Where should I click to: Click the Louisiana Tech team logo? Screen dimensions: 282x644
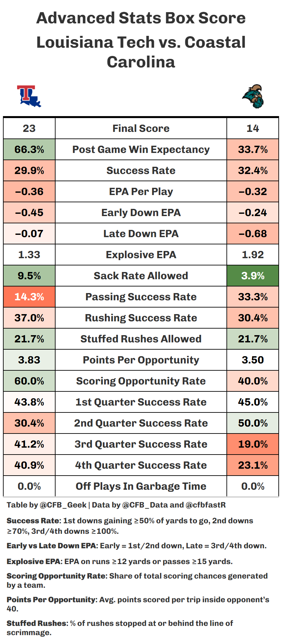29,96
